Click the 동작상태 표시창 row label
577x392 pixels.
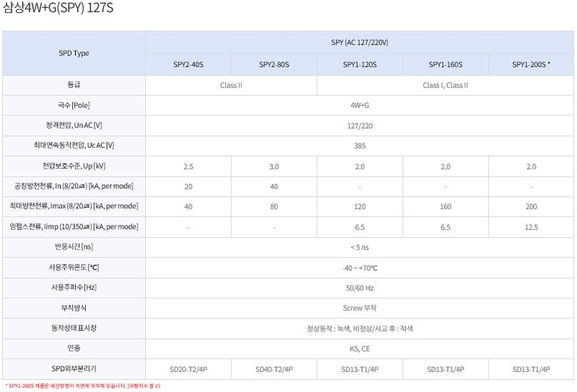(x=74, y=328)
